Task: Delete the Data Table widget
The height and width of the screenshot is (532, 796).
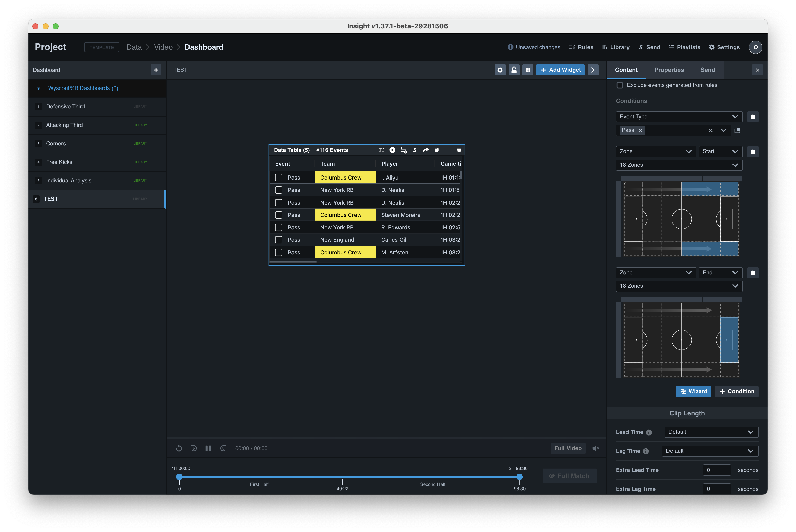Action: [459, 150]
